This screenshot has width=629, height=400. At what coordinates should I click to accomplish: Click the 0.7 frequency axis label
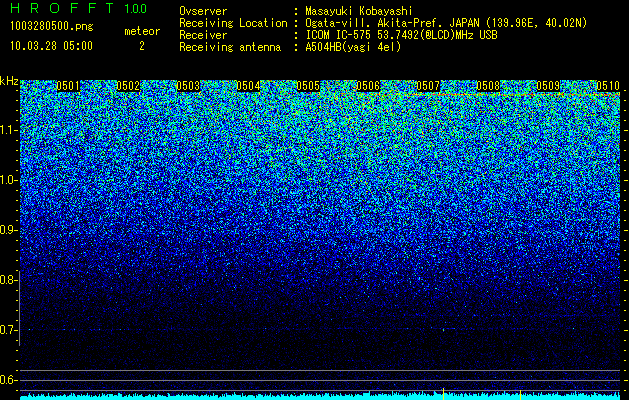pyautogui.click(x=8, y=330)
